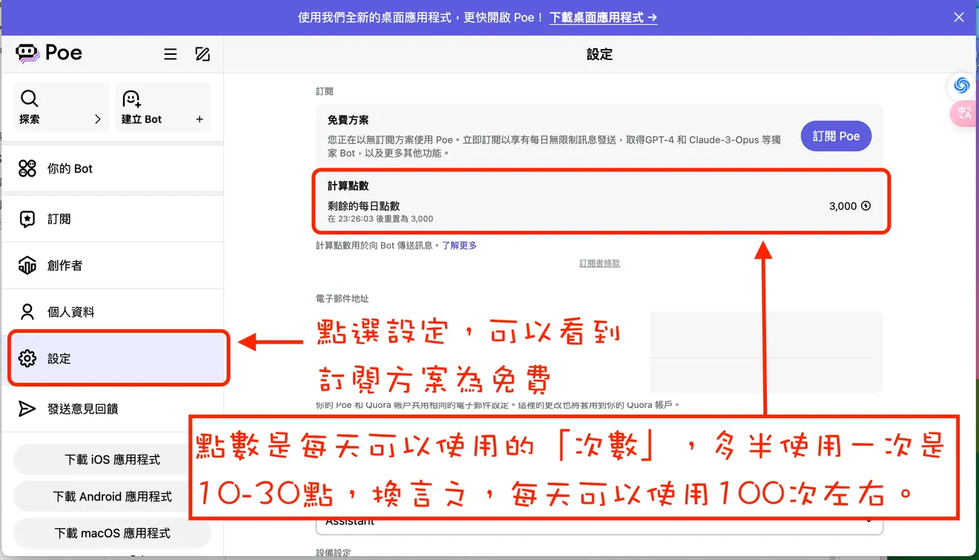The width and height of the screenshot is (979, 560).
Task: Expand the 探索 chevron arrow
Action: (98, 119)
